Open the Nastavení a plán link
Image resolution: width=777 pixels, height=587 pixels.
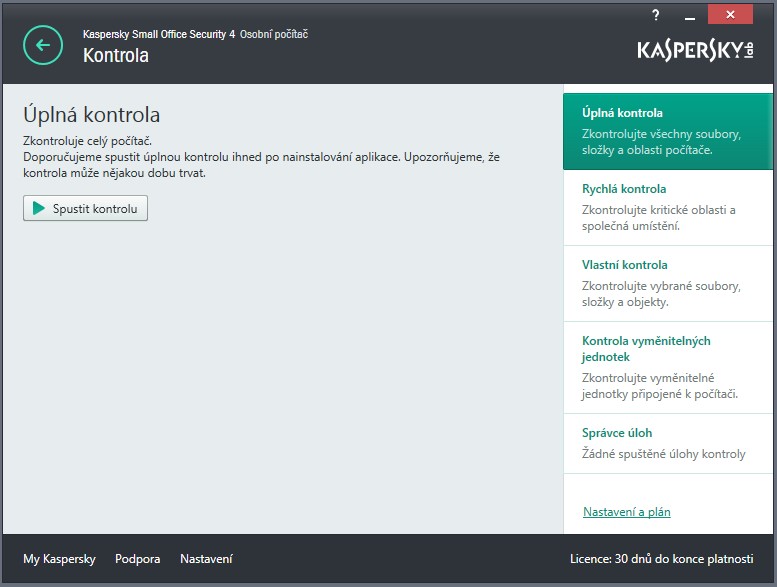pos(626,512)
